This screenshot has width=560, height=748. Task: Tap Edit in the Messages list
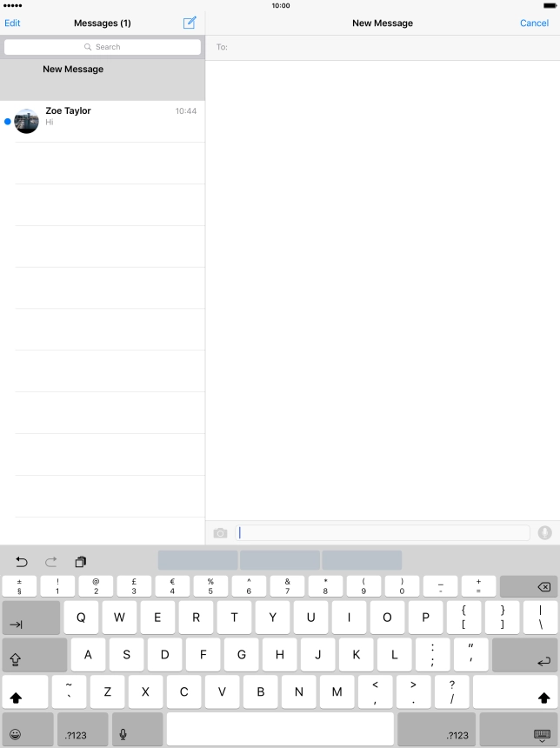[12, 23]
